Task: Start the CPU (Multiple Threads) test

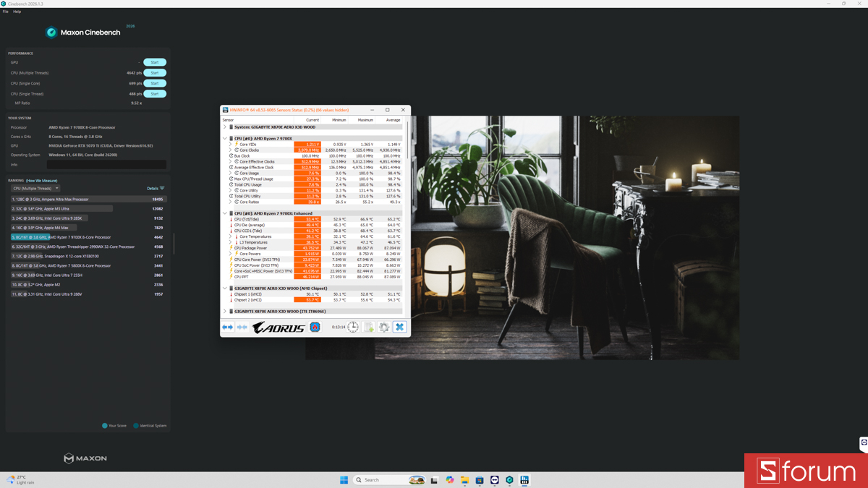Action: click(x=155, y=73)
